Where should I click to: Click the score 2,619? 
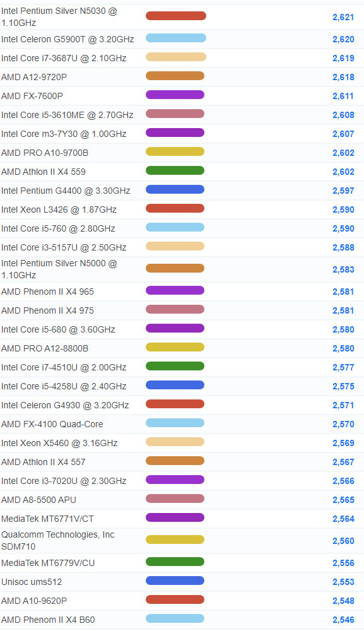coord(343,58)
